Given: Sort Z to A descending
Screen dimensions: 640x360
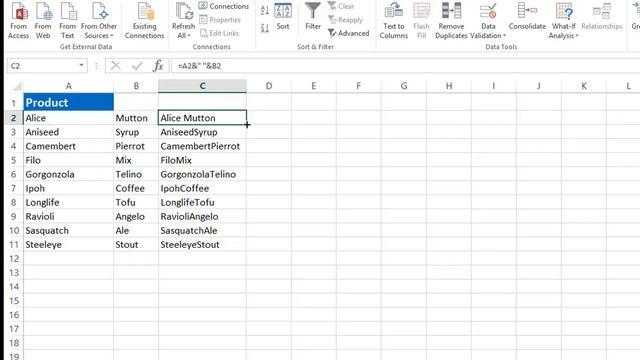Looking at the screenshot, I should 264,28.
